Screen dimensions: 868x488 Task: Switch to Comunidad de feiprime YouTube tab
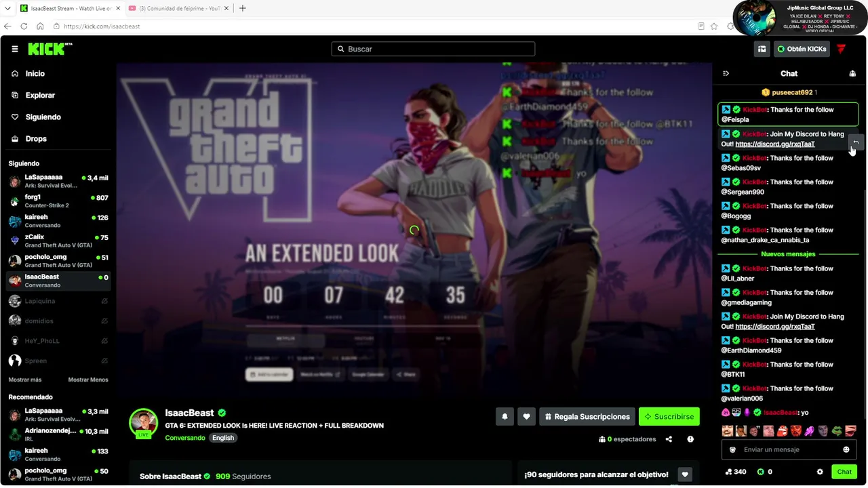coord(179,8)
